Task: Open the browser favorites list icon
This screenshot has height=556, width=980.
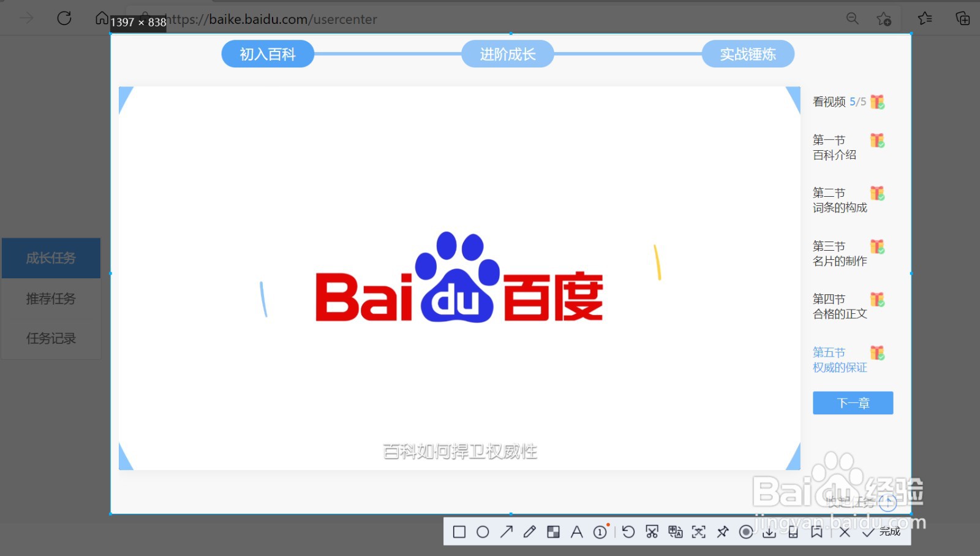Action: (x=925, y=18)
